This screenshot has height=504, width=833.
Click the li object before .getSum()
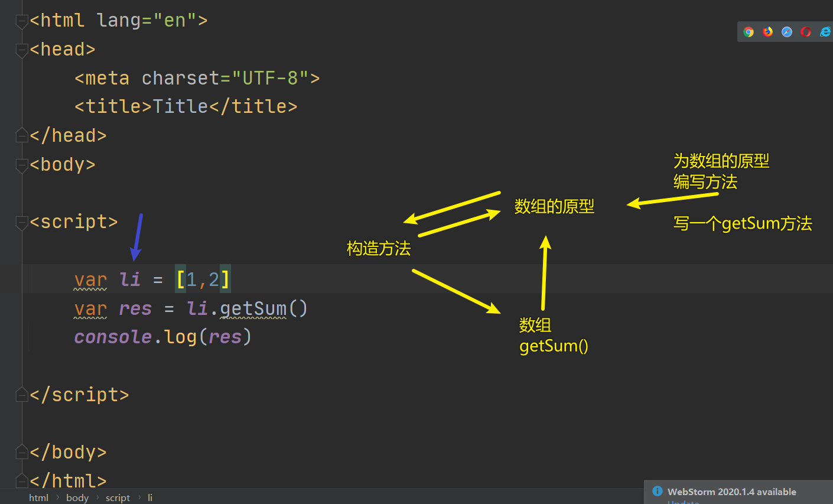(197, 308)
